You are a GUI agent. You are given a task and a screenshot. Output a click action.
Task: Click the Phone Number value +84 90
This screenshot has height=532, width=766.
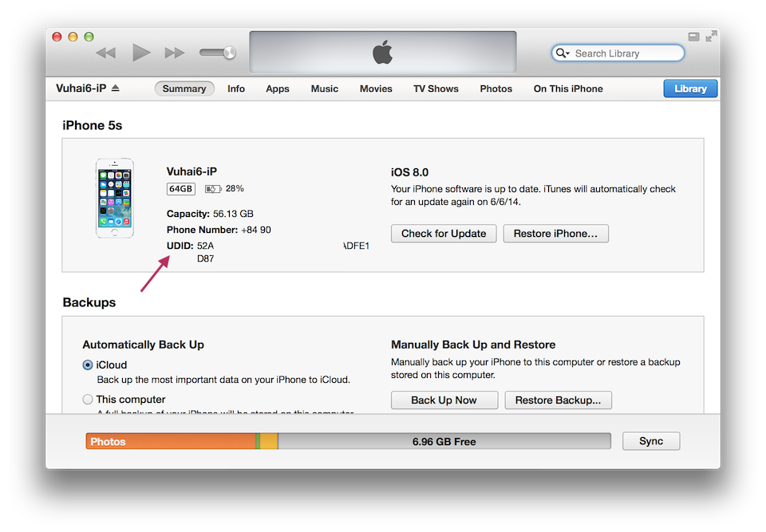[255, 230]
